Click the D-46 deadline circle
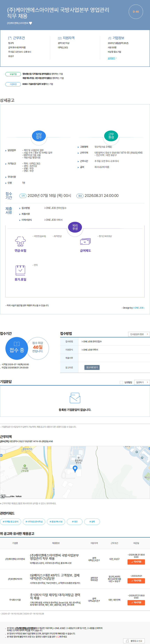 click(x=136, y=12)
